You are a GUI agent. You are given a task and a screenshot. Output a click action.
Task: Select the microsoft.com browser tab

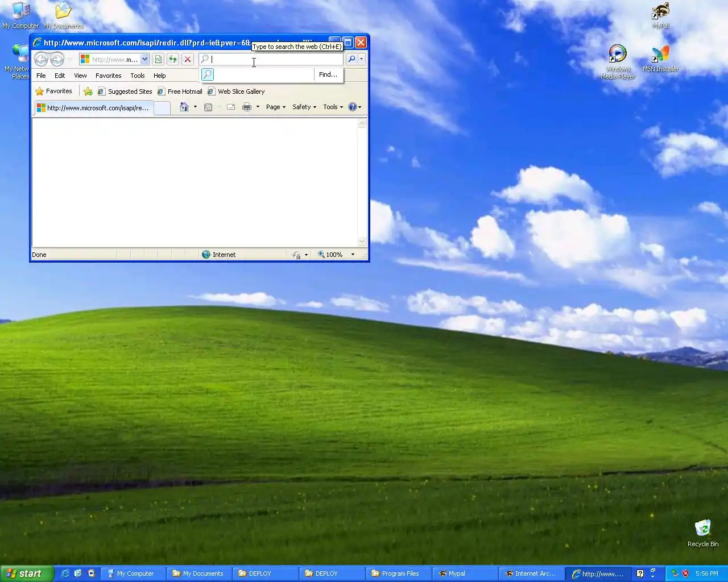point(94,107)
